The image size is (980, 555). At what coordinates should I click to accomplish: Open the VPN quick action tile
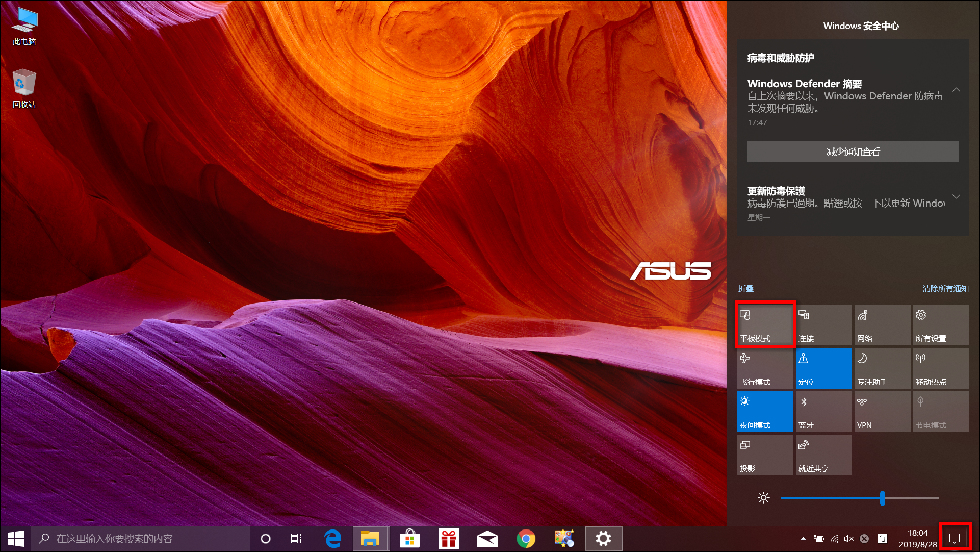[x=883, y=412]
